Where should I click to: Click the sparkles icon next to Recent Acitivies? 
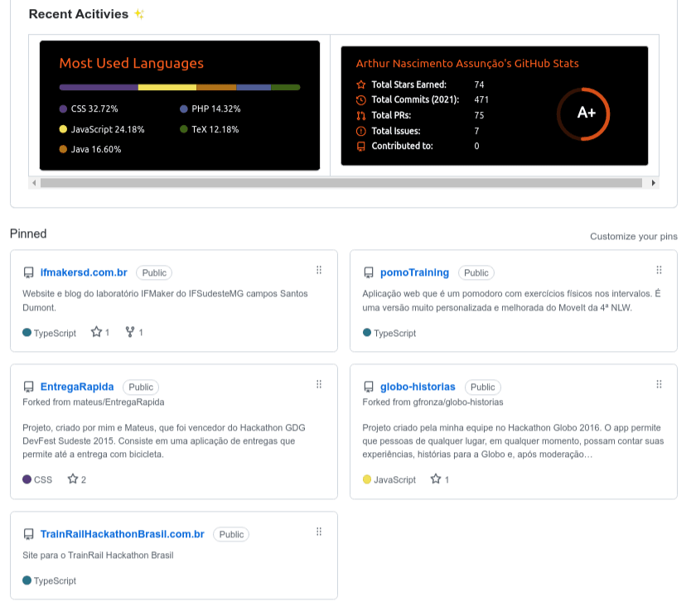[x=139, y=14]
